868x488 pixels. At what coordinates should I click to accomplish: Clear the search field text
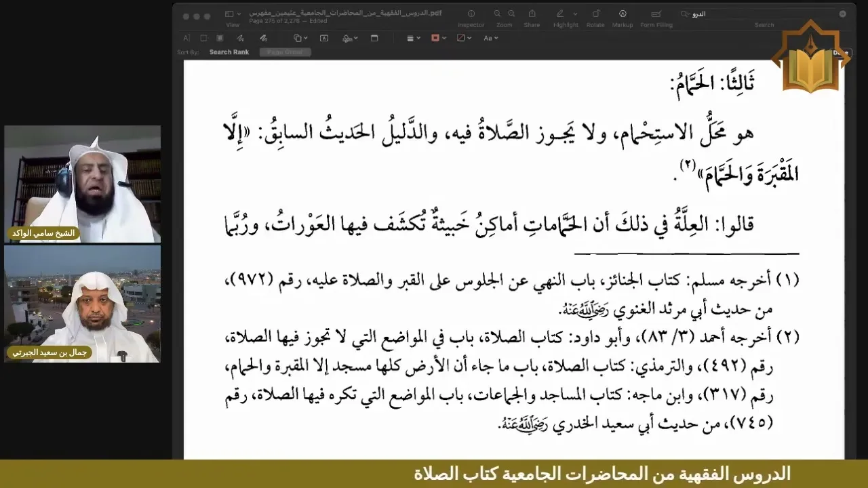[x=843, y=14]
